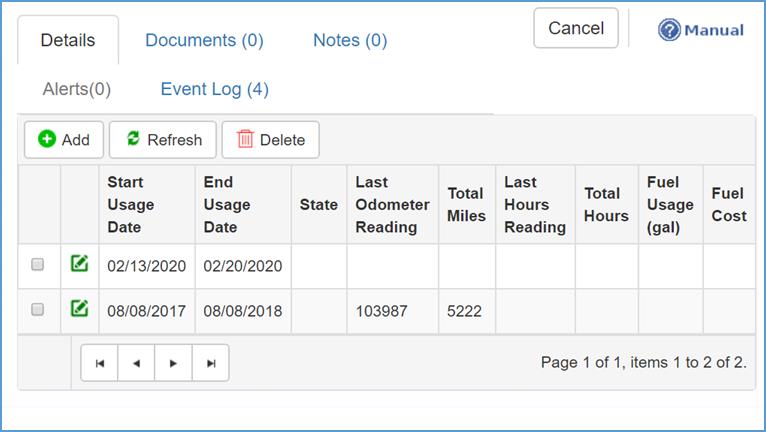Viewport: 766px width, 432px height.
Task: Show the Event Log (4) tab
Action: tap(214, 89)
